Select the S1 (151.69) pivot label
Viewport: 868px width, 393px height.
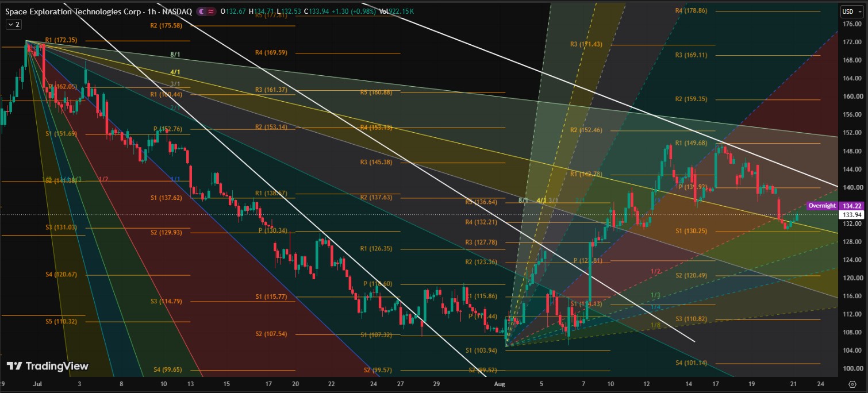point(61,133)
